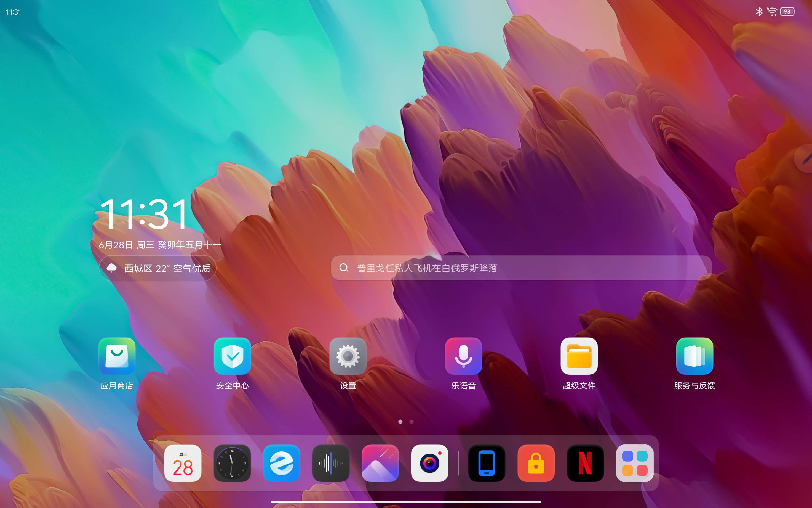Tap the first page indicator dot
812x508 pixels.
click(400, 421)
